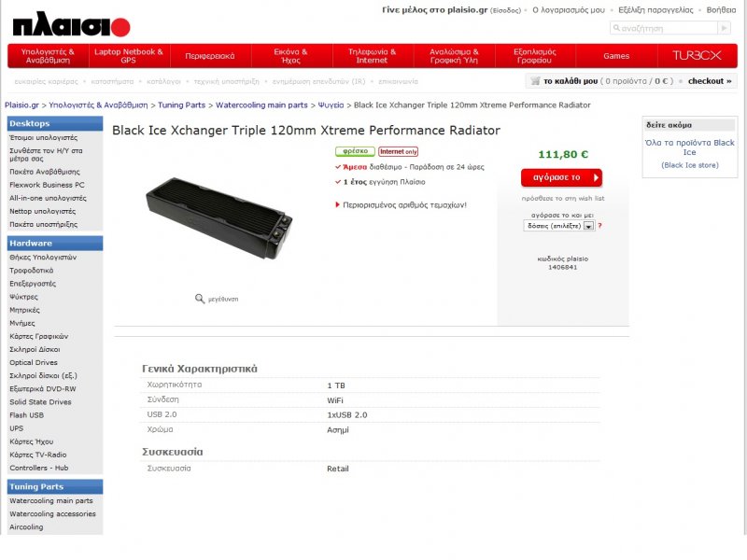Click the search input field
747x560 pixels.
664,28
